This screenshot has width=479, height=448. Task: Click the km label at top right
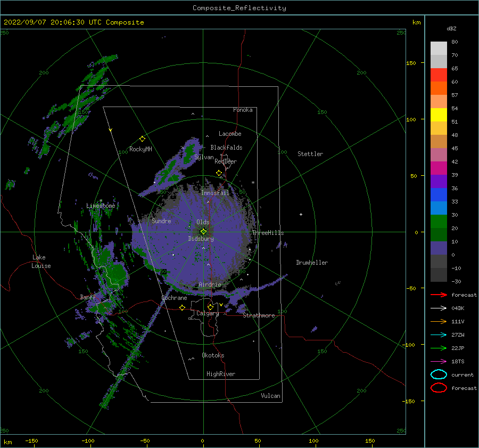click(x=416, y=22)
